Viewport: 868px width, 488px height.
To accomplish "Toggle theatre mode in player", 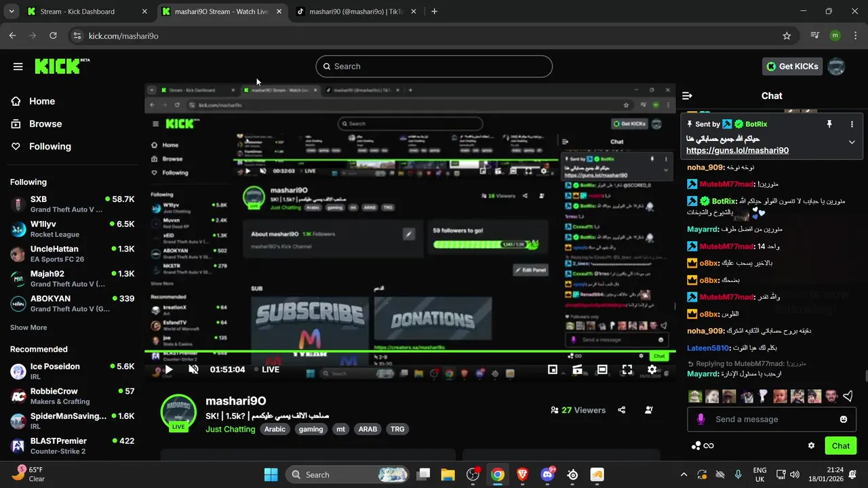I will pyautogui.click(x=602, y=369).
